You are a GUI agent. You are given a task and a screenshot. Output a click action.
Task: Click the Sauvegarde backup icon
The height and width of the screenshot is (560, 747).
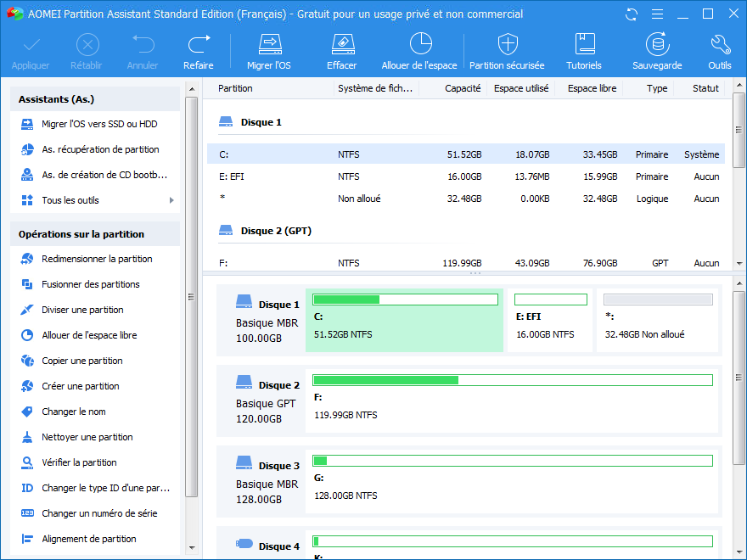656,44
